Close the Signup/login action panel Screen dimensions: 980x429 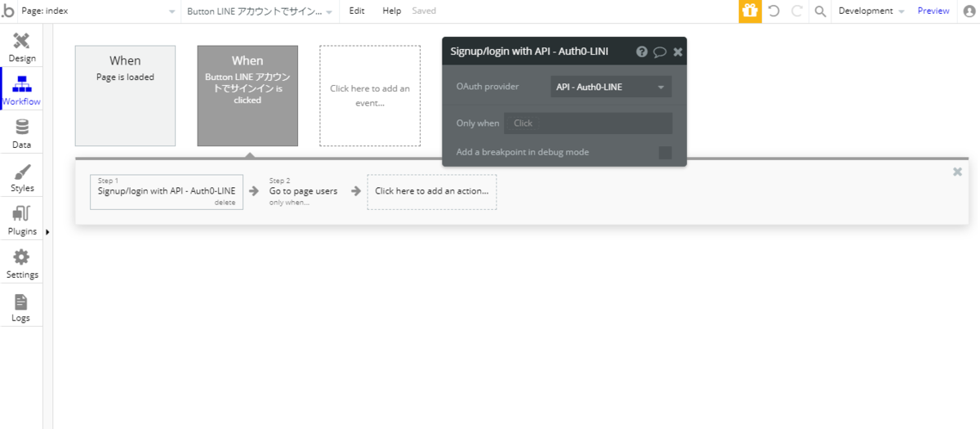click(x=678, y=51)
